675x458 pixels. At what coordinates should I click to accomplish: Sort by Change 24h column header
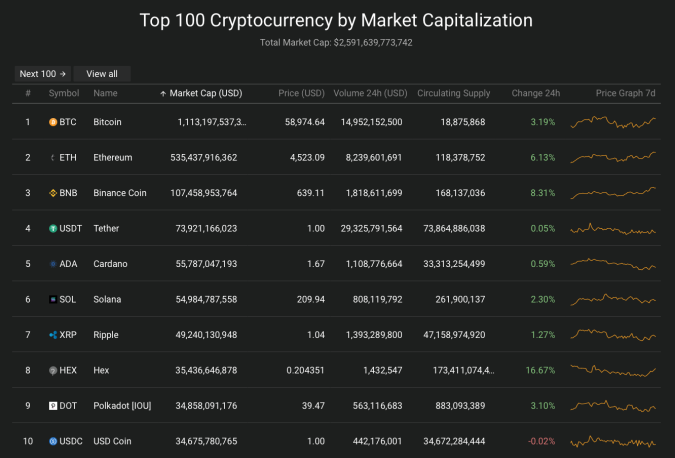[536, 93]
